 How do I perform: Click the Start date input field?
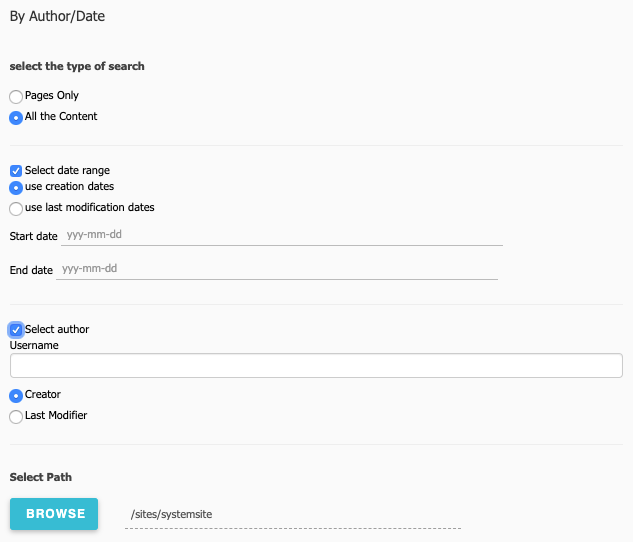282,236
